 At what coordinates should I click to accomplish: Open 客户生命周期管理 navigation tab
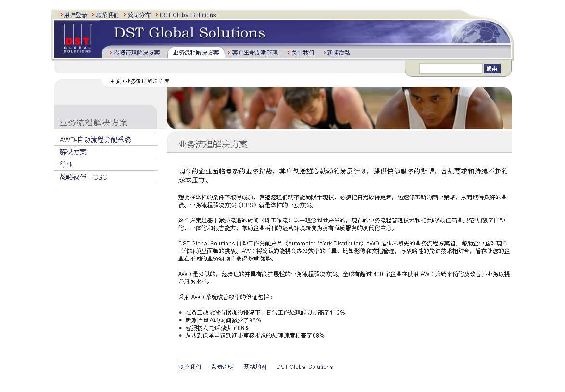pyautogui.click(x=255, y=53)
